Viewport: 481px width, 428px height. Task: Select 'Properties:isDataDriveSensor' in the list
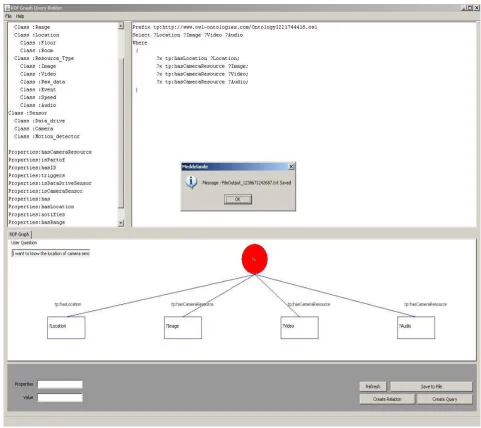pos(50,183)
